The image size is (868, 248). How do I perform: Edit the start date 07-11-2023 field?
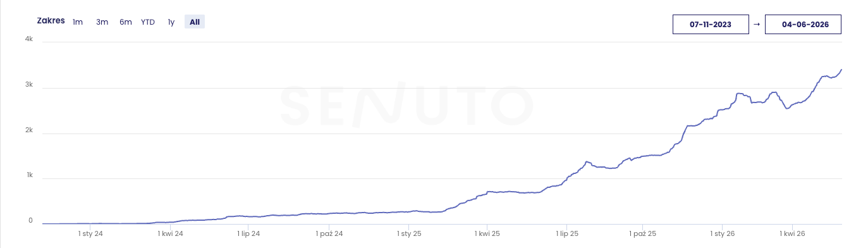click(711, 24)
